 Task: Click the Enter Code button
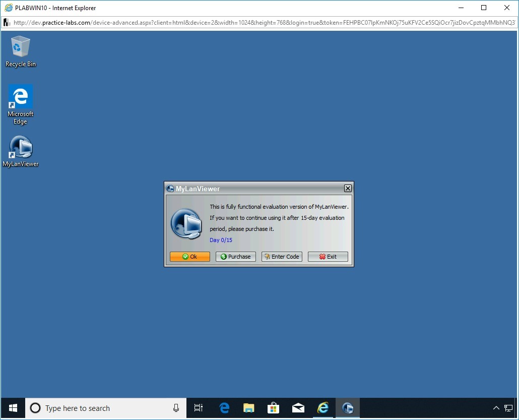coord(282,257)
